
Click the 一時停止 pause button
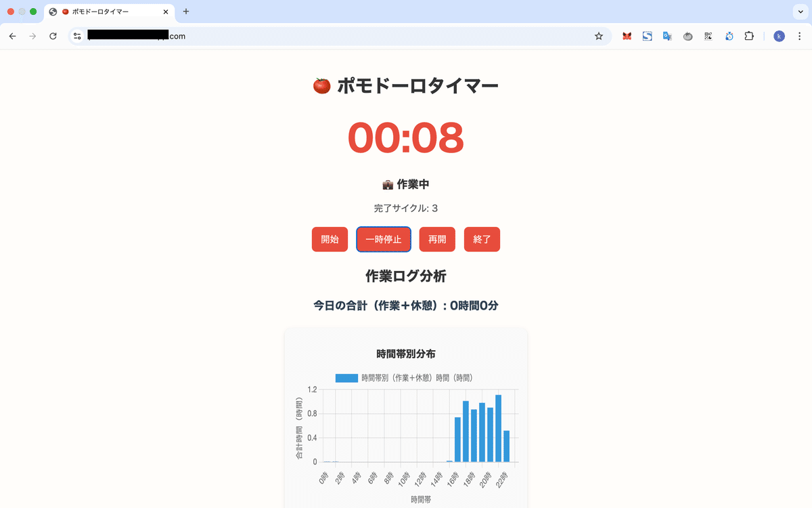[x=383, y=239]
